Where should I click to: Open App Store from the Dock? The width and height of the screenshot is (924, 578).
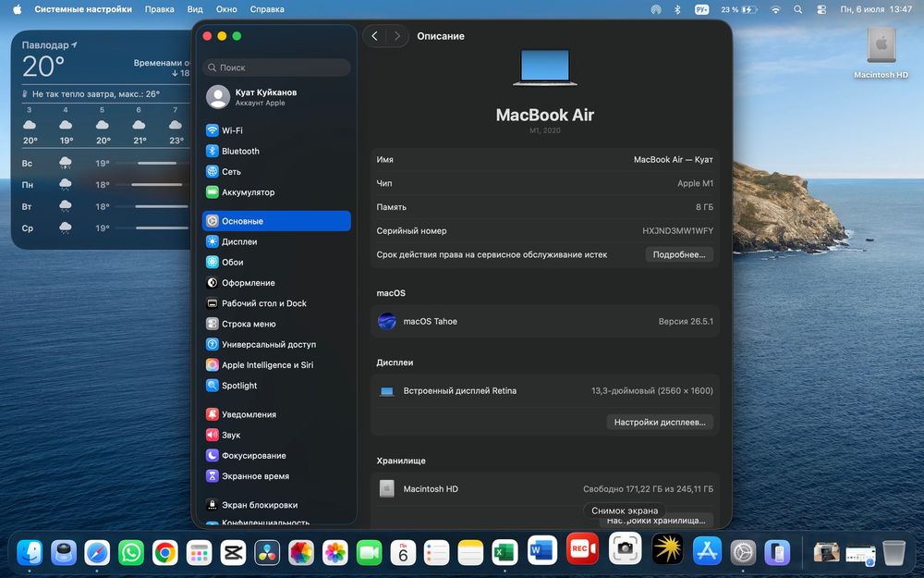707,551
